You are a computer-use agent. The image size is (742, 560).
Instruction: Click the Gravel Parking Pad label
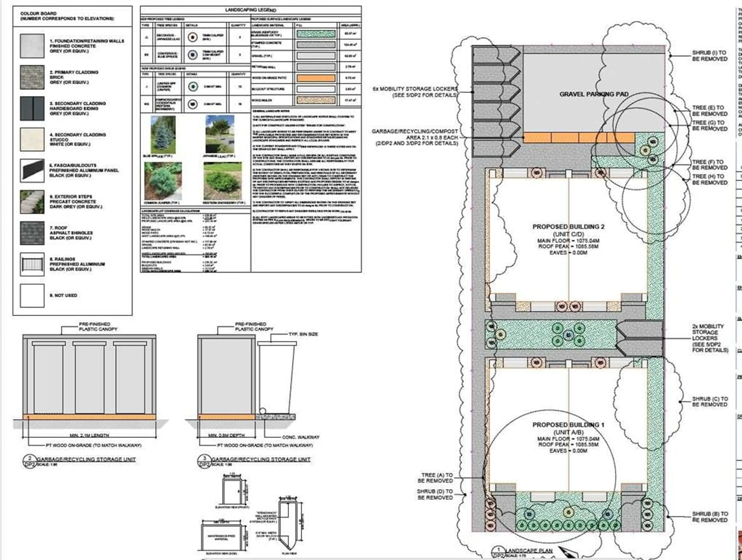point(594,94)
